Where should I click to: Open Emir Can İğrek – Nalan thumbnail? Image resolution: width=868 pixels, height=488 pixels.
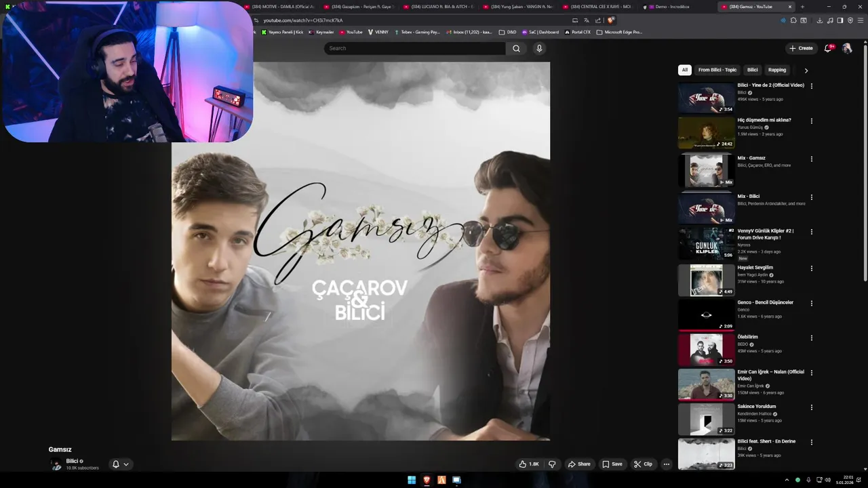(706, 384)
